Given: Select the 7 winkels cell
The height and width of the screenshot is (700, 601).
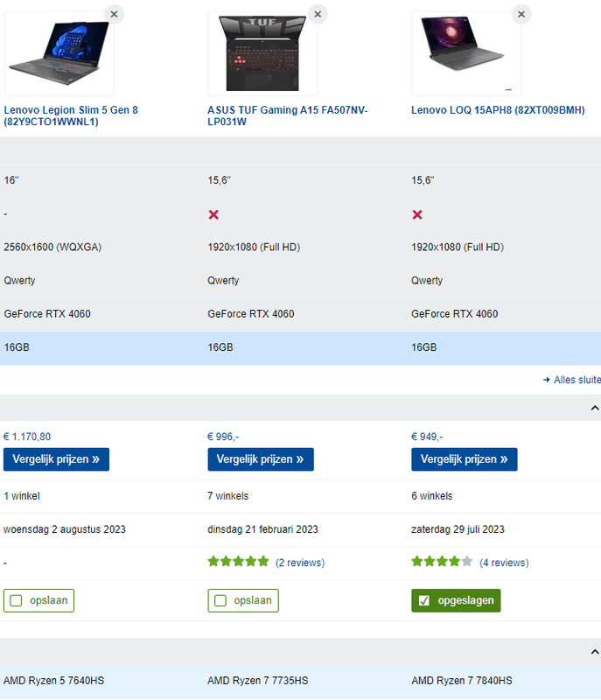Looking at the screenshot, I should pos(228,496).
